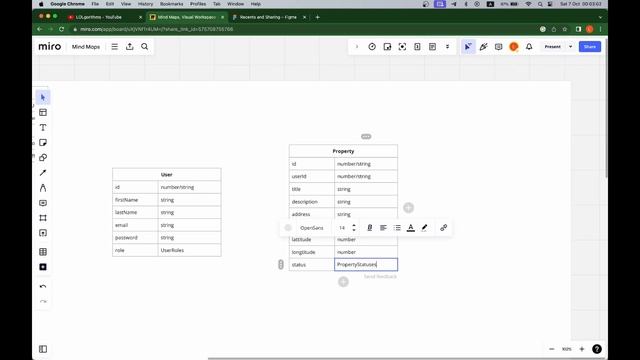Image resolution: width=640 pixels, height=360 pixels.
Task: Zoom in with the plus button
Action: pyautogui.click(x=582, y=349)
